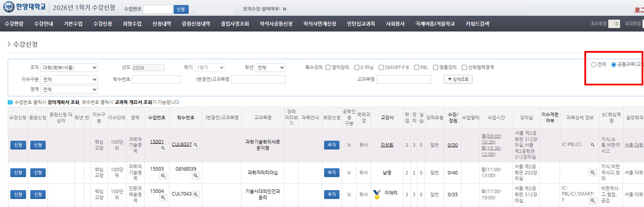The width and height of the screenshot is (644, 207).
Task: Check the E-러닝 checkbox
Action: click(357, 68)
